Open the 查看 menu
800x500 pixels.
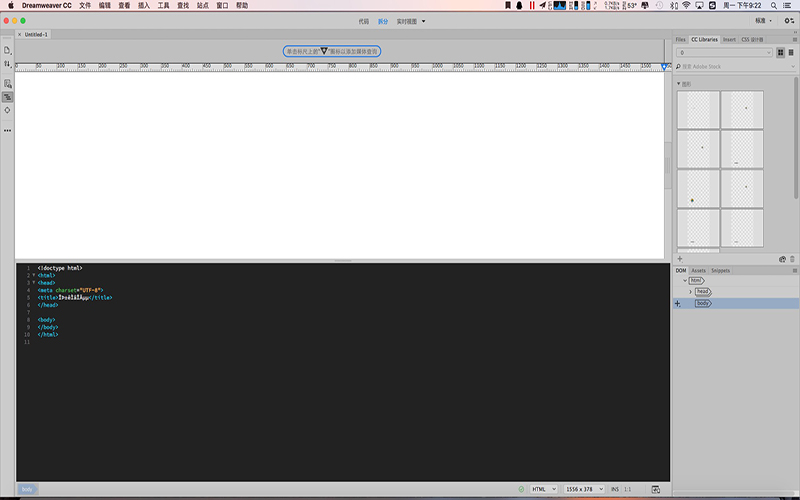(x=124, y=6)
